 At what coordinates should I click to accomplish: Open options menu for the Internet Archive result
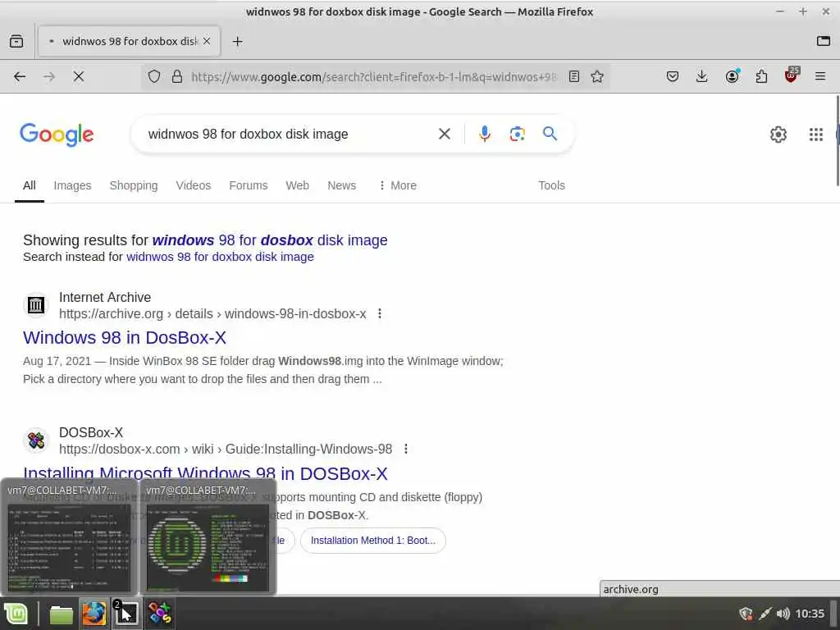click(x=379, y=313)
